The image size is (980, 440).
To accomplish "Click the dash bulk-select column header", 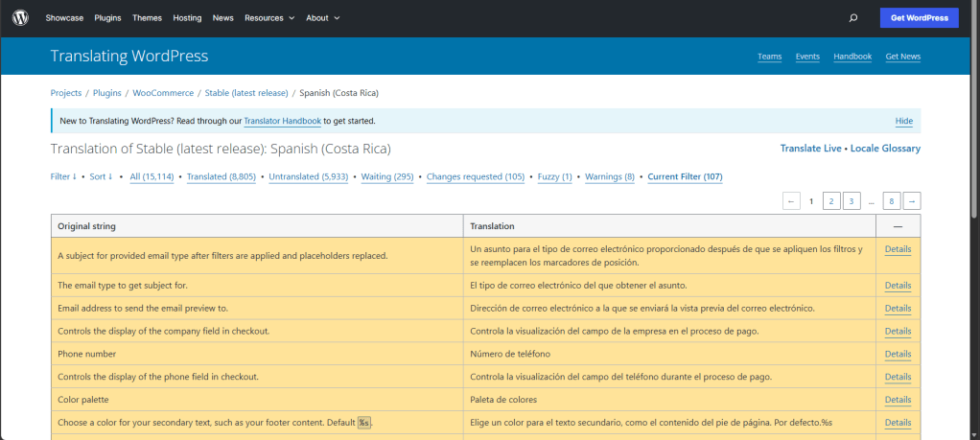I will pyautogui.click(x=898, y=226).
